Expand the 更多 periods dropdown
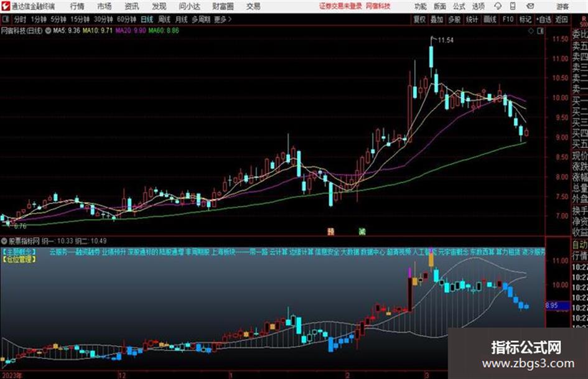This screenshot has width=588, height=379. [223, 19]
